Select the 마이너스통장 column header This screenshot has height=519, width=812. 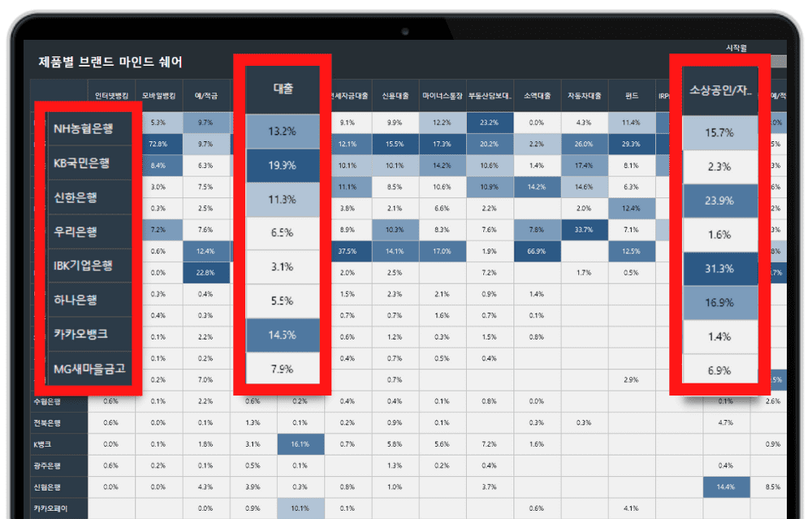pos(443,96)
